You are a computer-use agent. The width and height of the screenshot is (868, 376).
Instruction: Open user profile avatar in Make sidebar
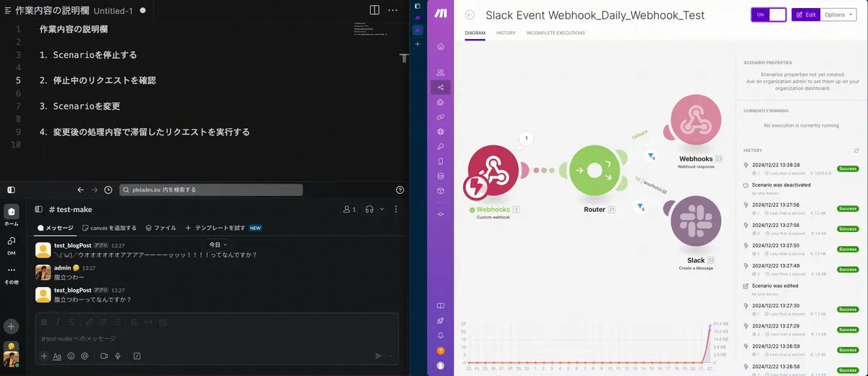(441, 365)
